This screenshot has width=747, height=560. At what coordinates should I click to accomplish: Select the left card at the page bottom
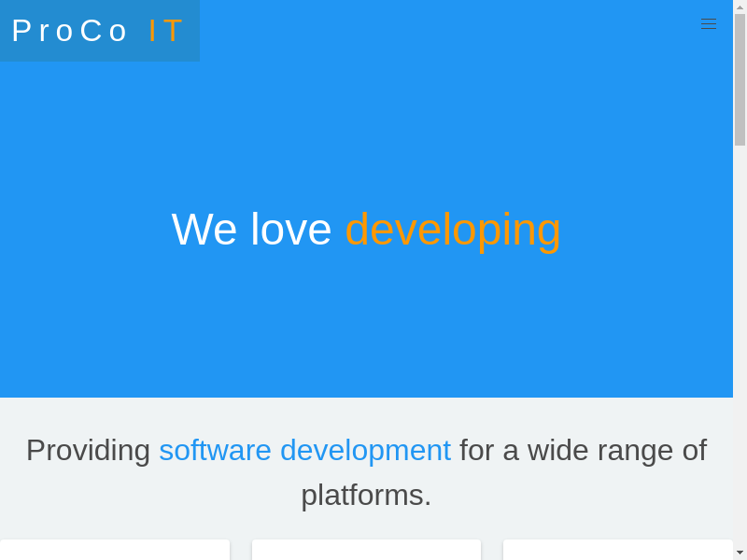tap(114, 550)
